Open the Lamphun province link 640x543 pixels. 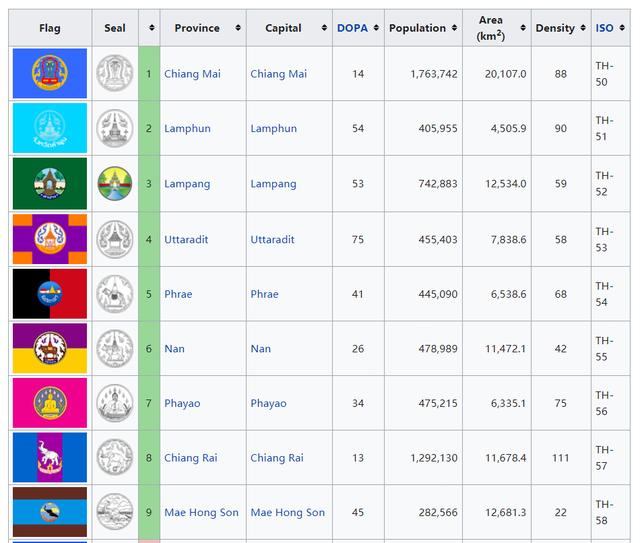pyautogui.click(x=187, y=129)
